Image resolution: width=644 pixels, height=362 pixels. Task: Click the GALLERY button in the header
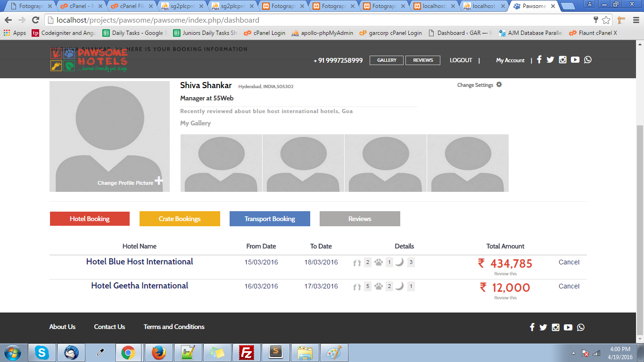[387, 60]
